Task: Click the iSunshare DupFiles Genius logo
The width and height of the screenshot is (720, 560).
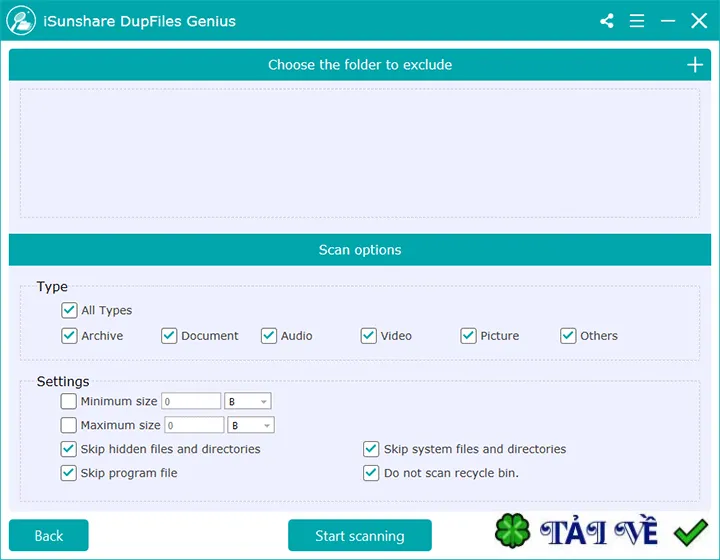Action: (x=21, y=21)
